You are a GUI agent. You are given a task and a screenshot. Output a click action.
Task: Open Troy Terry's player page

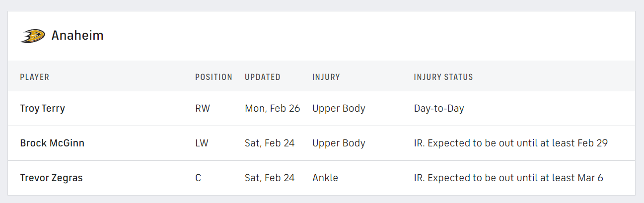pos(43,108)
